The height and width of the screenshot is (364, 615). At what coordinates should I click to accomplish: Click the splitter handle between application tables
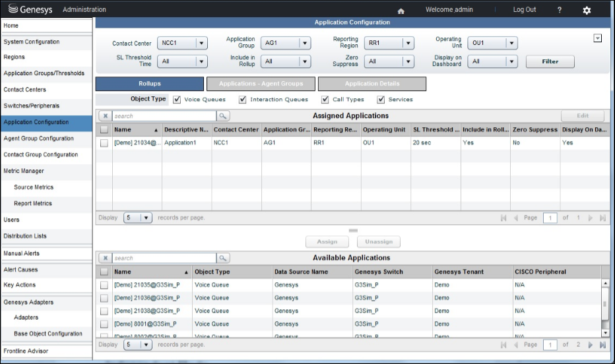point(353,231)
